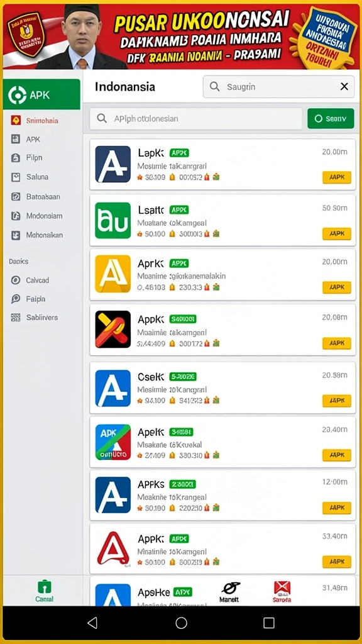Click the 12·00m size text
This screenshot has width=362, height=644.
335,484
